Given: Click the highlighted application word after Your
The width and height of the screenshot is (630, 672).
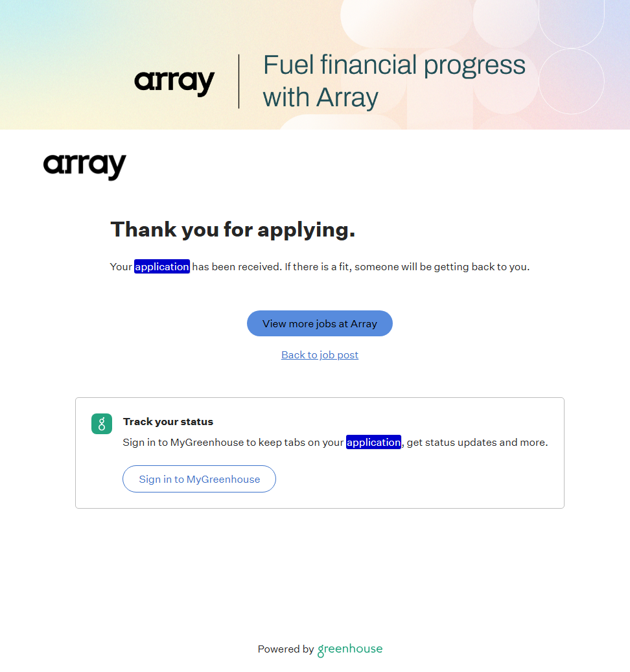Looking at the screenshot, I should [x=162, y=266].
